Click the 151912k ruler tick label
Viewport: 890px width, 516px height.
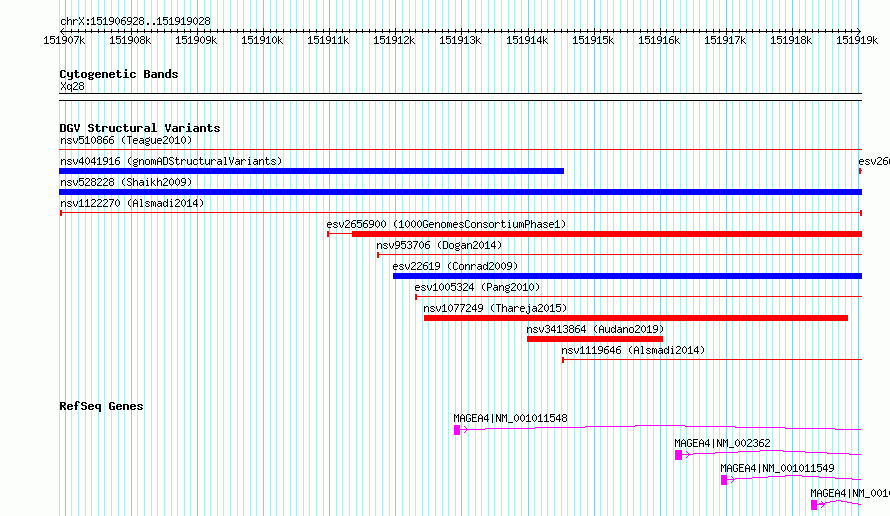click(394, 40)
